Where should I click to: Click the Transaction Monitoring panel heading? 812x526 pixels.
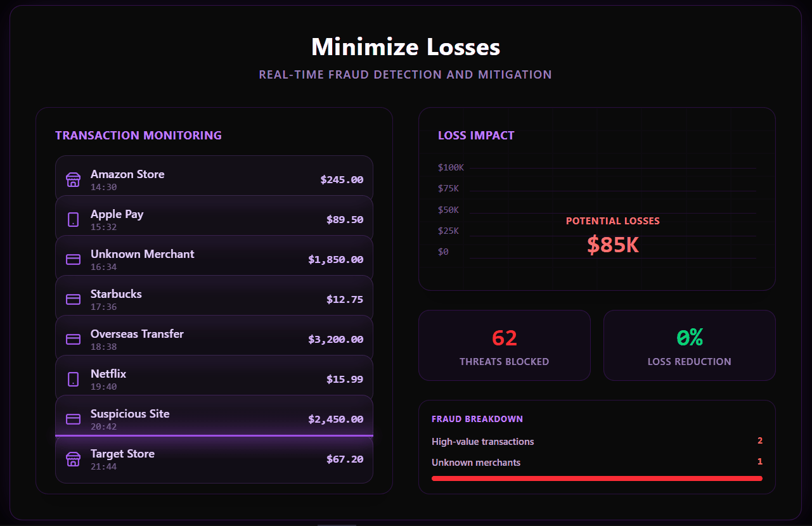(138, 135)
